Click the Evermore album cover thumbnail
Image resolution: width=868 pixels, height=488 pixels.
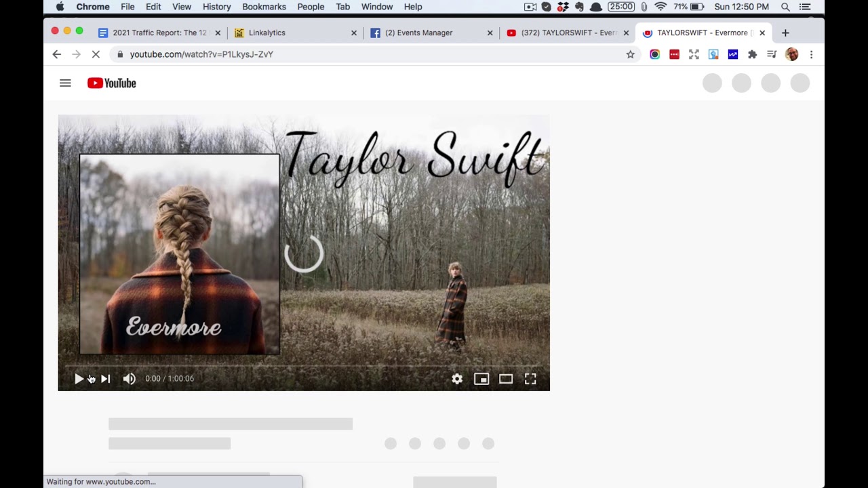(x=180, y=254)
